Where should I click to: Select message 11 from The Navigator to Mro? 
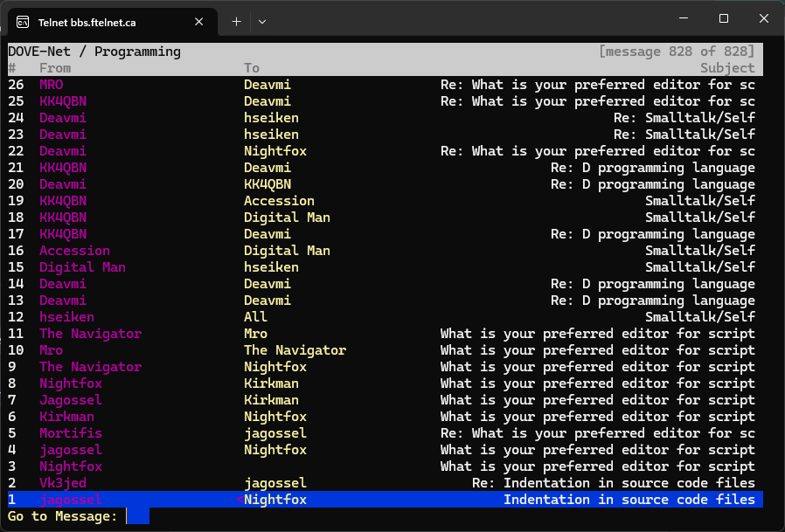pos(385,334)
